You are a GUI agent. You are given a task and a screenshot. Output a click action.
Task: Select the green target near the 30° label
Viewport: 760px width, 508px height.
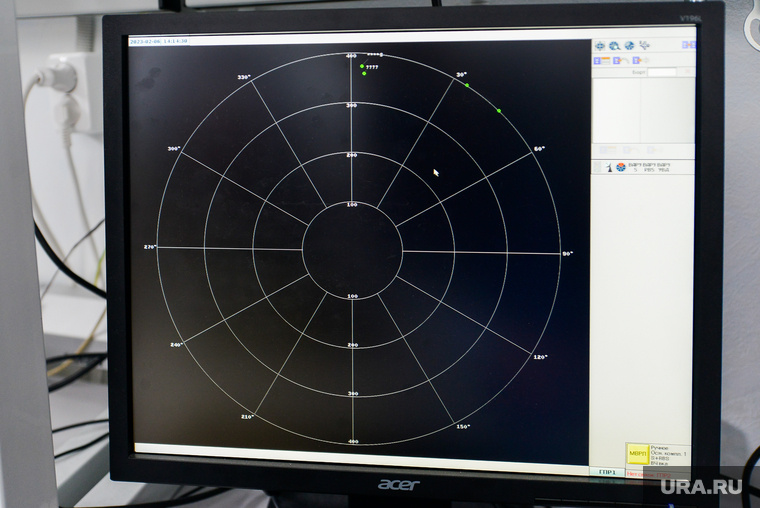[467, 85]
